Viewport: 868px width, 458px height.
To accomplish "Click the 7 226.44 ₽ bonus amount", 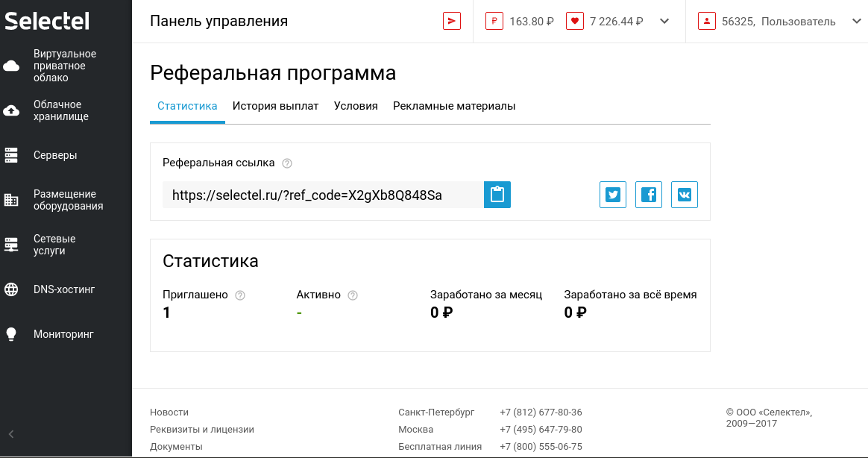I will (x=616, y=22).
